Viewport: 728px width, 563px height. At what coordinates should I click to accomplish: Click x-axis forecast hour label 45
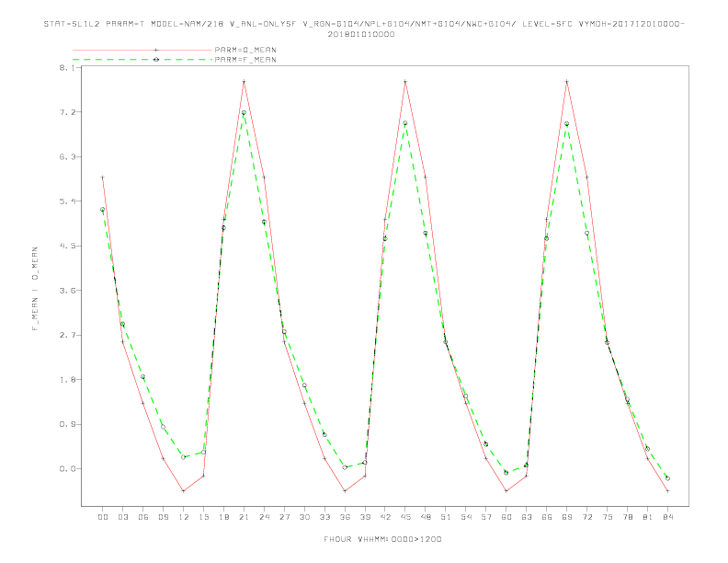[405, 517]
